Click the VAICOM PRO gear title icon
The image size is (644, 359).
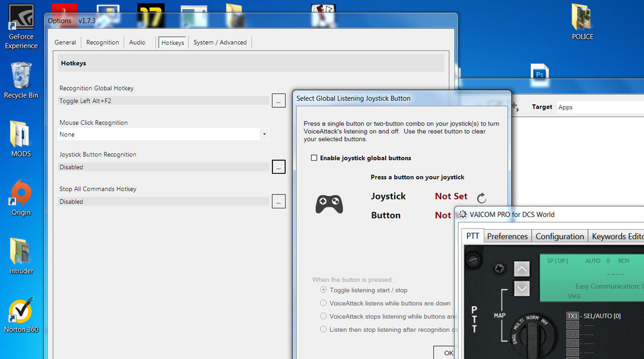point(463,214)
